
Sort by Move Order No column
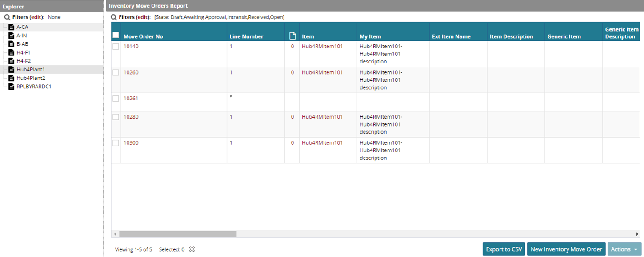point(143,36)
